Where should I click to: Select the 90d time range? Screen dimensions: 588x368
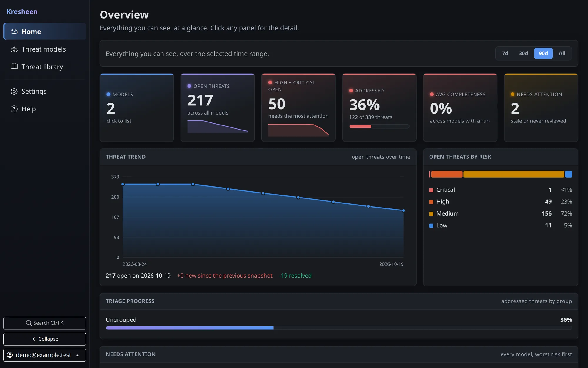(543, 53)
